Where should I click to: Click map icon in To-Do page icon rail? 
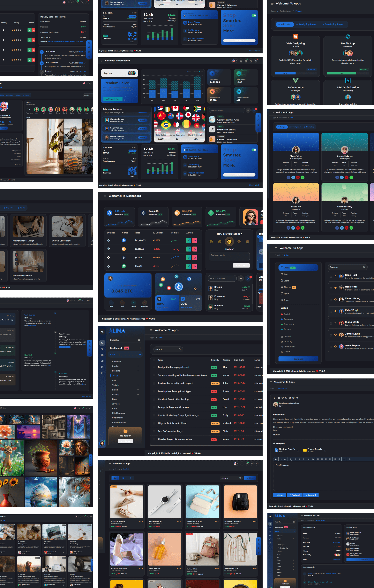[102, 361]
